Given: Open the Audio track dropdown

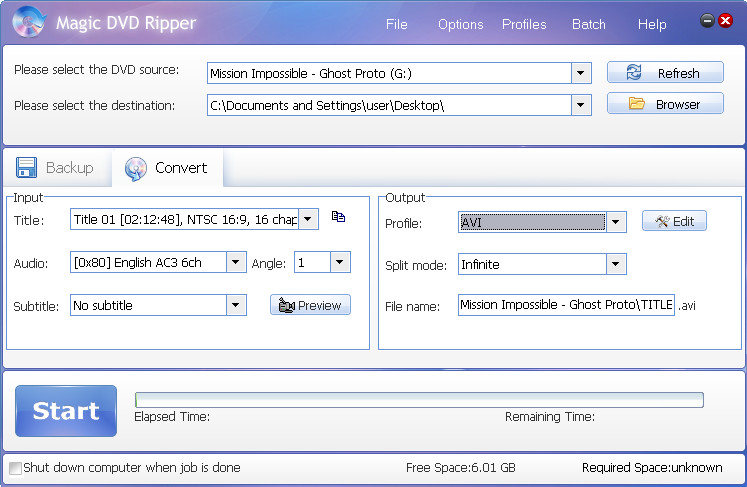Looking at the screenshot, I should [x=236, y=262].
